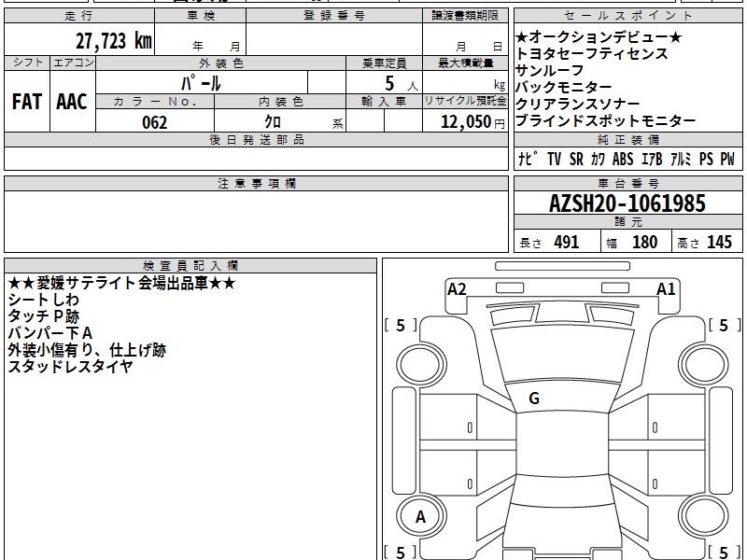This screenshot has height=560, width=747.
Task: Select the "注意事項欄" section header
Action: [x=256, y=183]
